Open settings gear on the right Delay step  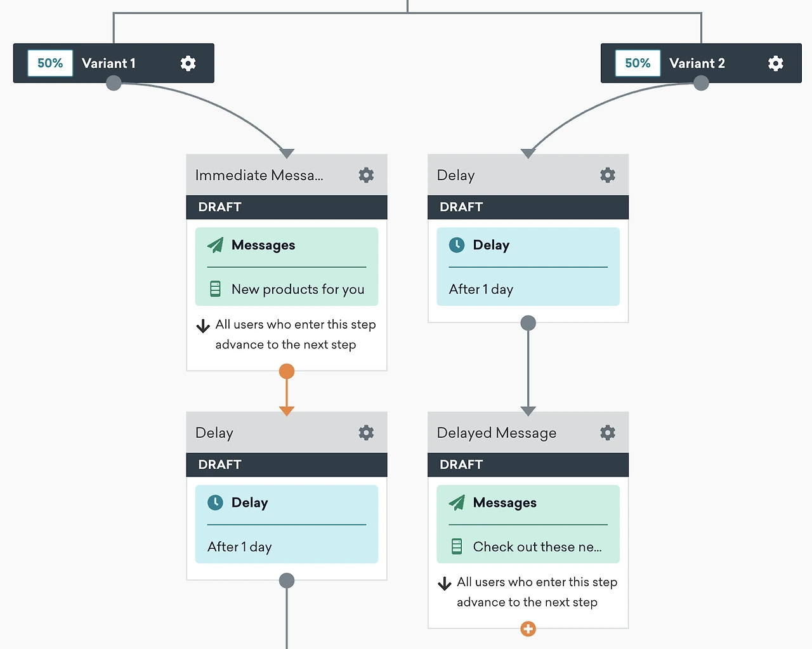607,174
